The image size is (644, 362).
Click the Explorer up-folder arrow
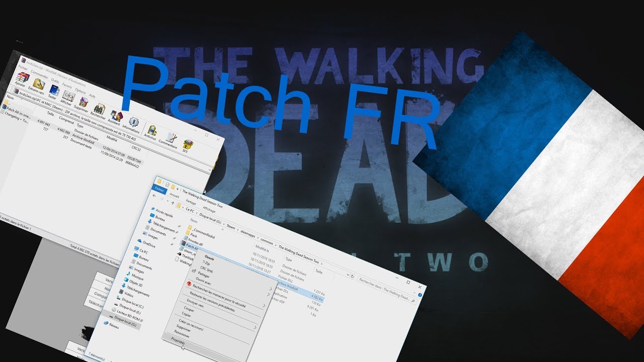pos(173,202)
